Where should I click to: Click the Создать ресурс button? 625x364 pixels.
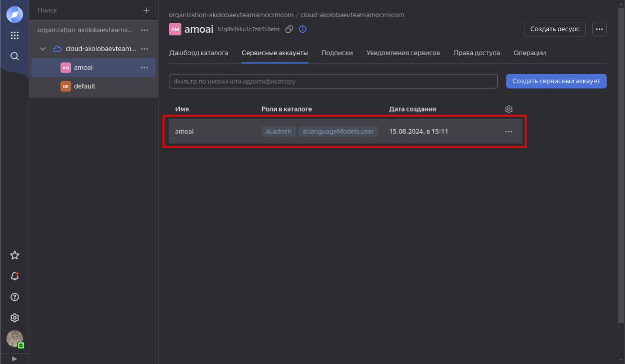point(555,29)
